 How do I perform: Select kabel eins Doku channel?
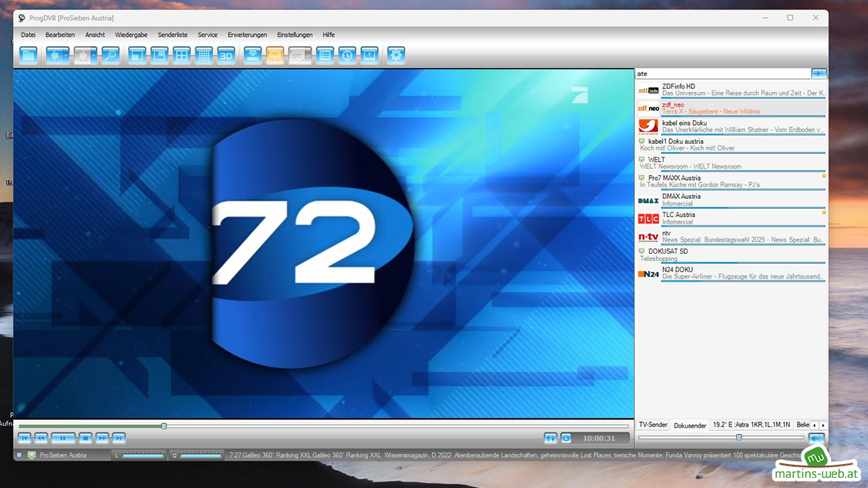point(731,127)
